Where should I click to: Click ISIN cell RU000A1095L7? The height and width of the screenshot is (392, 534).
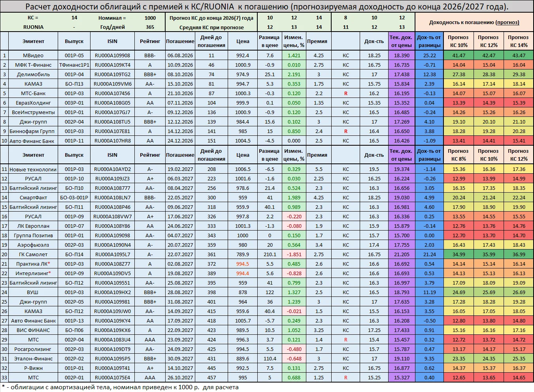[x=112, y=255]
